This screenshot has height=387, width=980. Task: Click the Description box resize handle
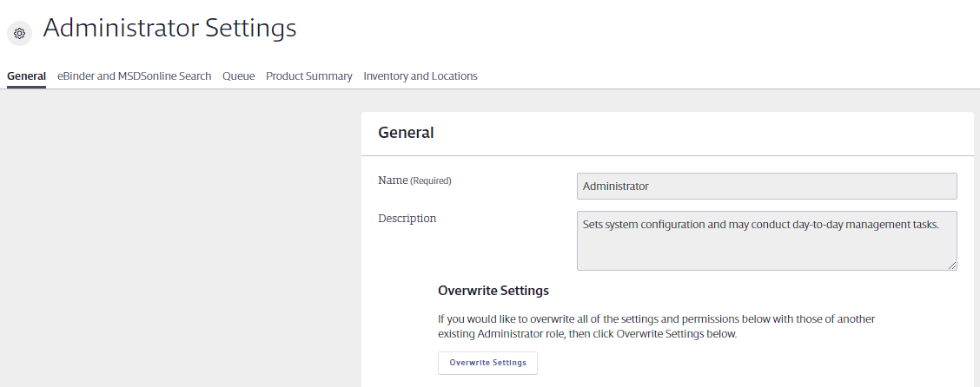(952, 266)
